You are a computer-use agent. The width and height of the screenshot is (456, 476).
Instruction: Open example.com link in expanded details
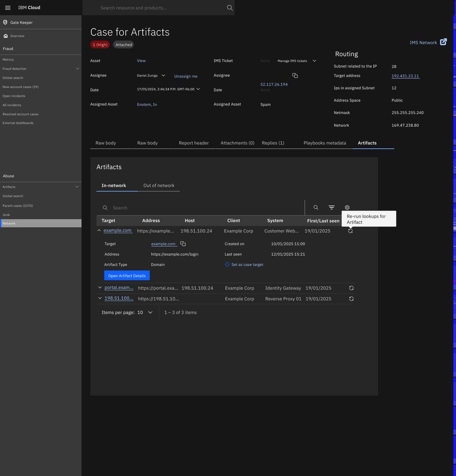click(x=163, y=244)
